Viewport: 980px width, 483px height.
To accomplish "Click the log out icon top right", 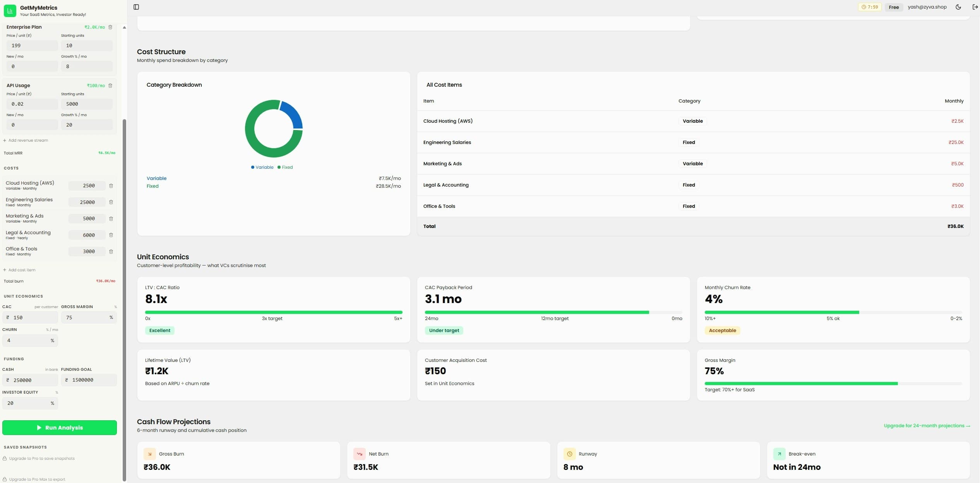I will (x=975, y=7).
